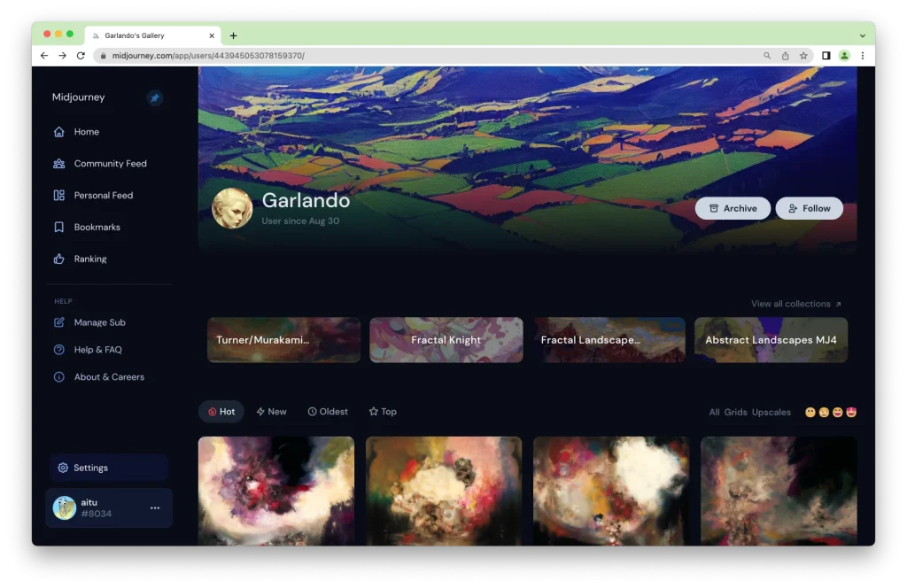Open Manage Sub page
The height and width of the screenshot is (588, 907).
(x=99, y=322)
